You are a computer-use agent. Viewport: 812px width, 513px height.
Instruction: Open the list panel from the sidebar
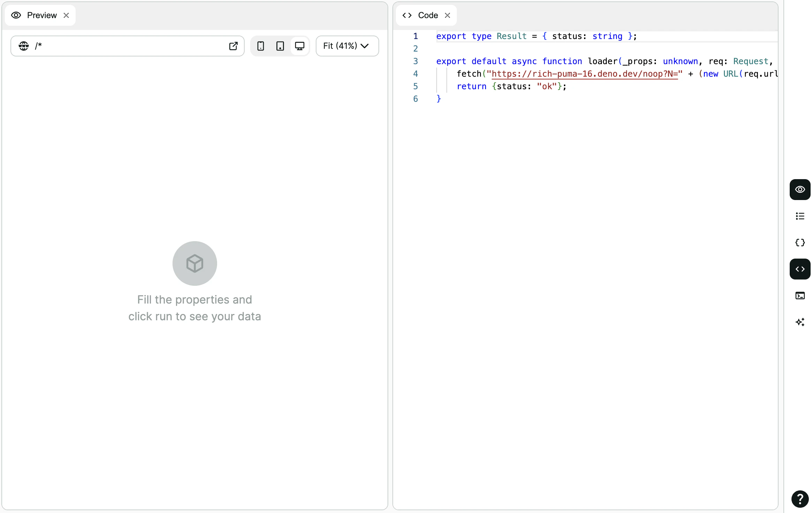coord(800,216)
